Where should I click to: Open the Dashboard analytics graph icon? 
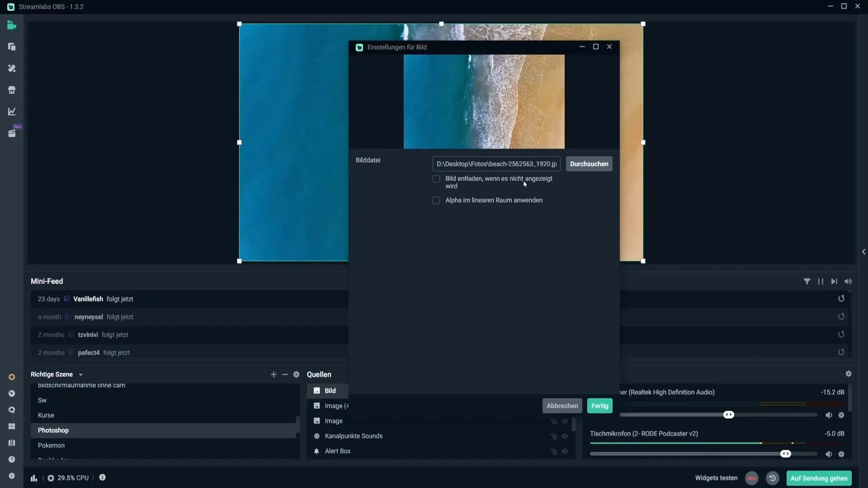point(12,112)
